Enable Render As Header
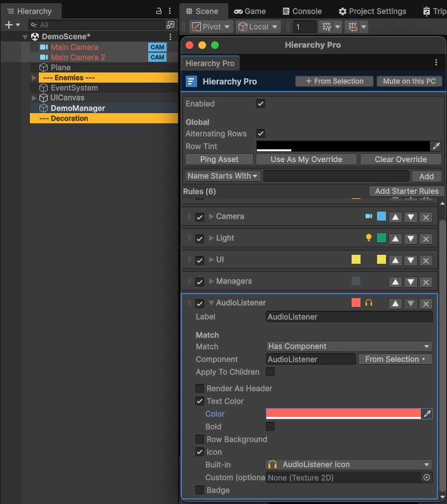Viewport: 447px width, 504px height. click(200, 388)
